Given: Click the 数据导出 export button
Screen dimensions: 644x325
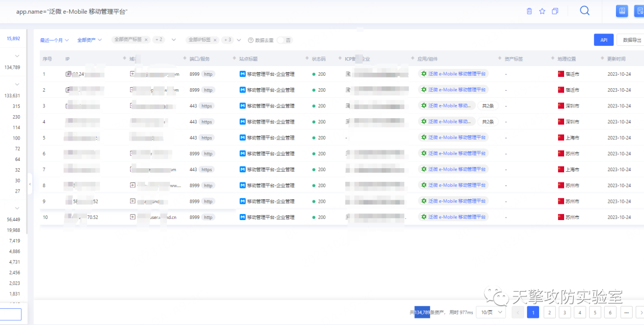Looking at the screenshot, I should [x=631, y=40].
